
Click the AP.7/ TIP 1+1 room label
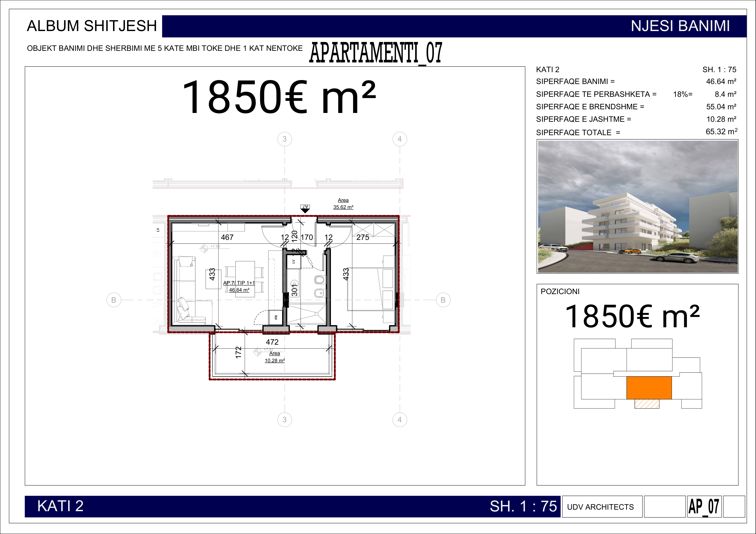(239, 283)
